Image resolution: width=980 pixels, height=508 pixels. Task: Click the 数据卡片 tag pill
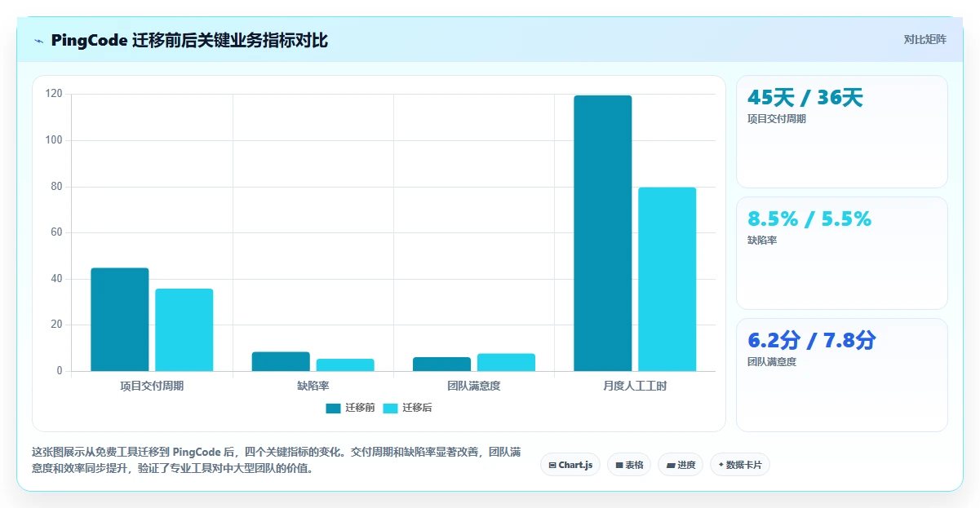pos(740,465)
